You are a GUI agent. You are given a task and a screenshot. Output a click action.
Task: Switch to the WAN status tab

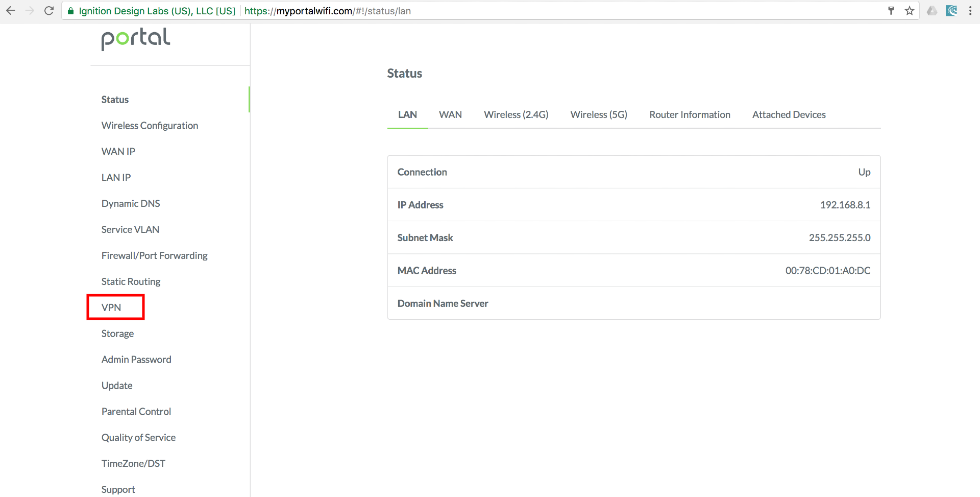450,115
